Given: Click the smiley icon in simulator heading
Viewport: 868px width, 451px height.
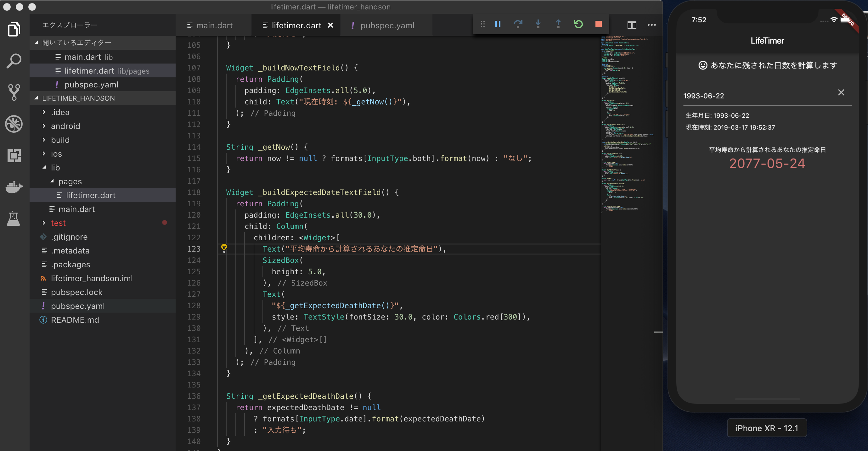Looking at the screenshot, I should pyautogui.click(x=702, y=65).
